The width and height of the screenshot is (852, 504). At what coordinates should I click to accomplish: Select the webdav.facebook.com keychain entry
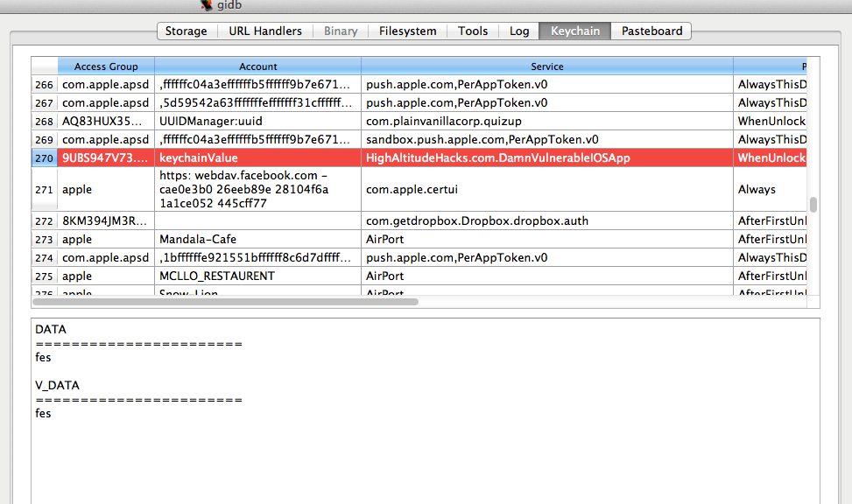(257, 189)
